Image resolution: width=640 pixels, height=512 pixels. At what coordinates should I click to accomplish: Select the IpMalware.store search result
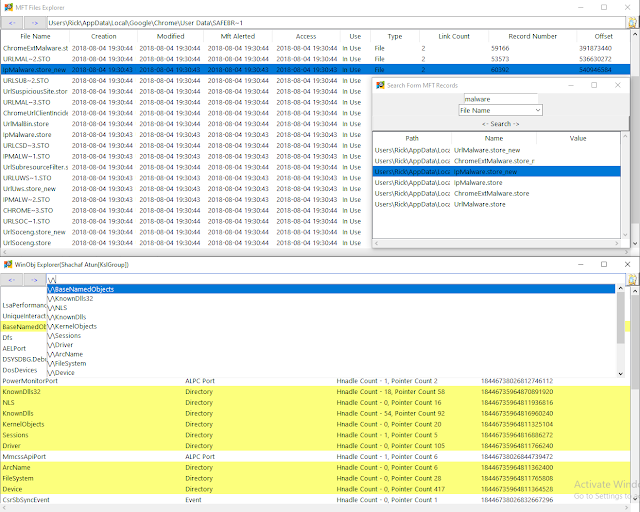pyautogui.click(x=497, y=183)
